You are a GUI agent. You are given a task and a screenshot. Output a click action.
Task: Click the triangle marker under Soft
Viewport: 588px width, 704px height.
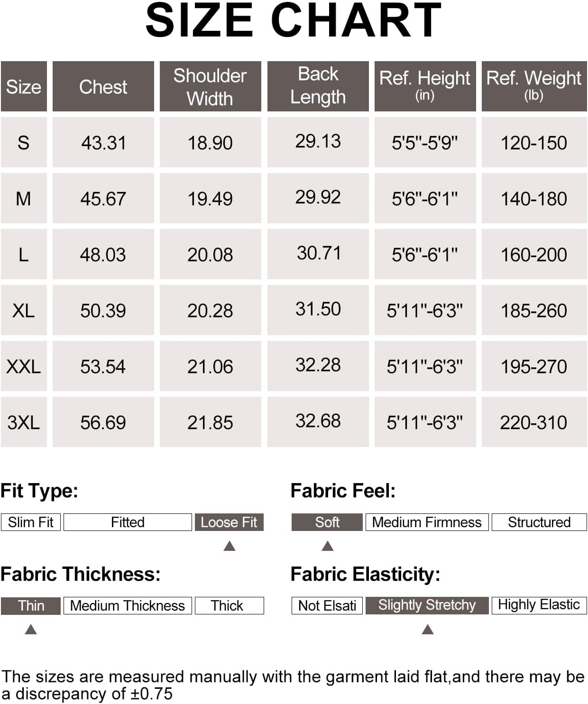pyautogui.click(x=328, y=546)
